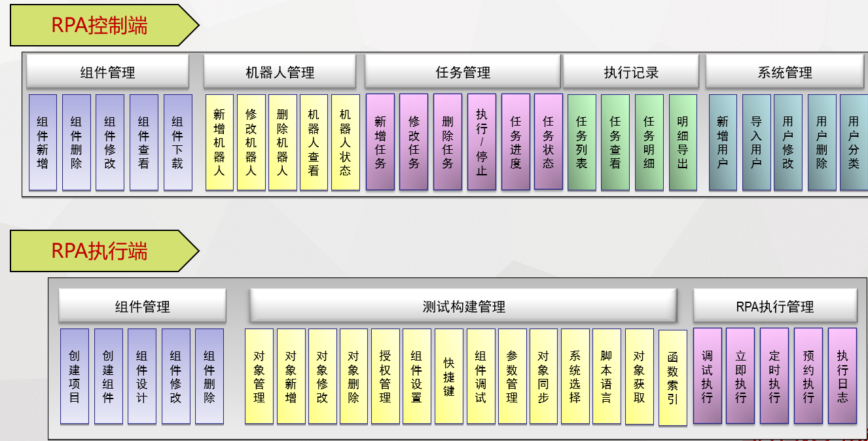Viewport: 868px width, 441px height.
Task: Click the RPA控制端 arrow label
Action: pyautogui.click(x=103, y=25)
